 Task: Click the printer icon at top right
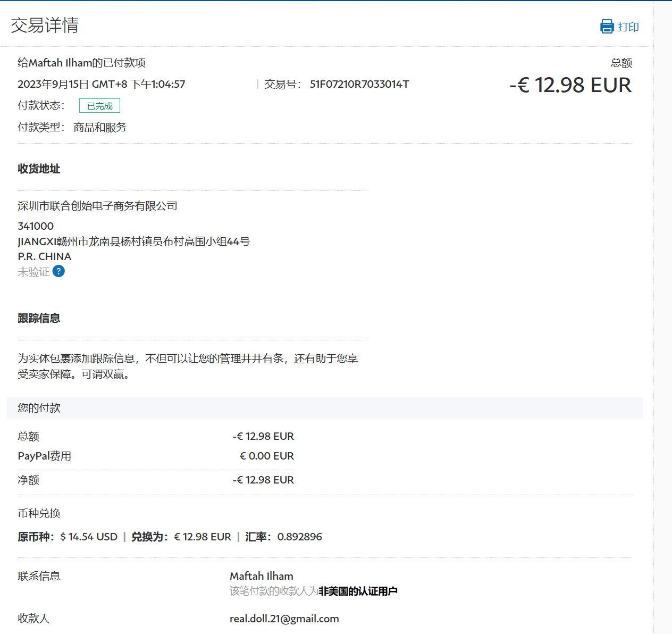click(607, 27)
